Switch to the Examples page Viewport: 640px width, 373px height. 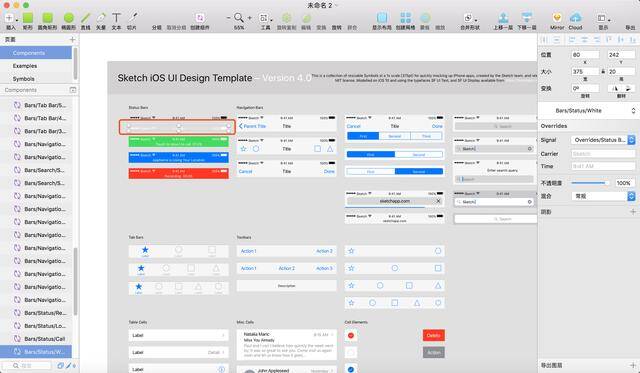[x=25, y=66]
